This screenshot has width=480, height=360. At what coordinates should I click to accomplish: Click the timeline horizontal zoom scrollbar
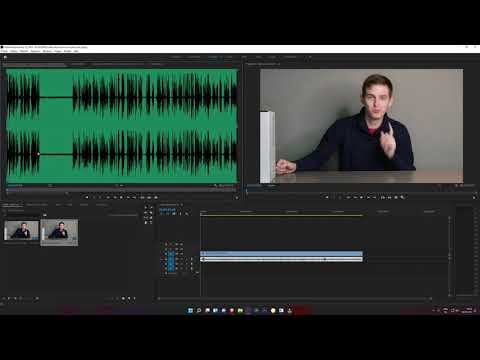pyautogui.click(x=295, y=298)
